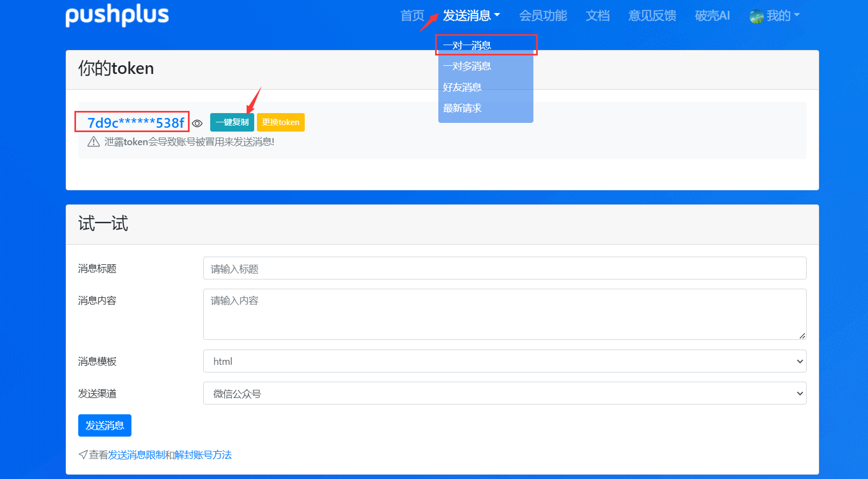Click the 消息标题 input field
The height and width of the screenshot is (479, 868).
[x=504, y=269]
